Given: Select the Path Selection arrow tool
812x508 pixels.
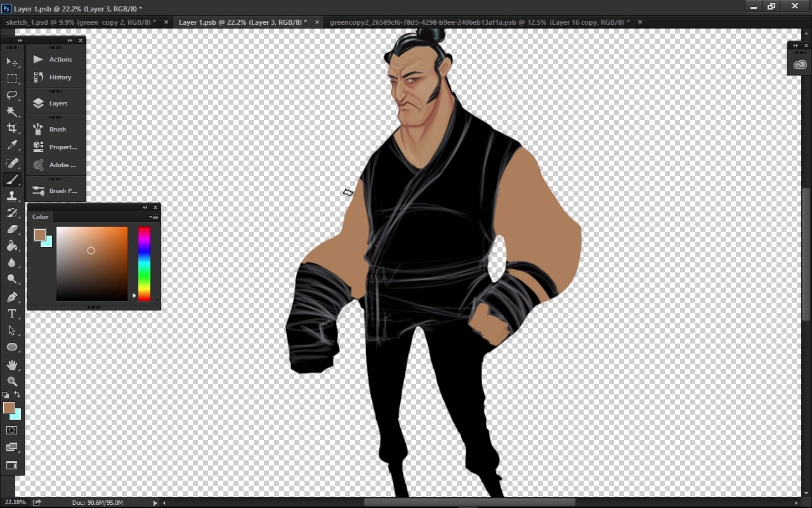Looking at the screenshot, I should tap(12, 330).
